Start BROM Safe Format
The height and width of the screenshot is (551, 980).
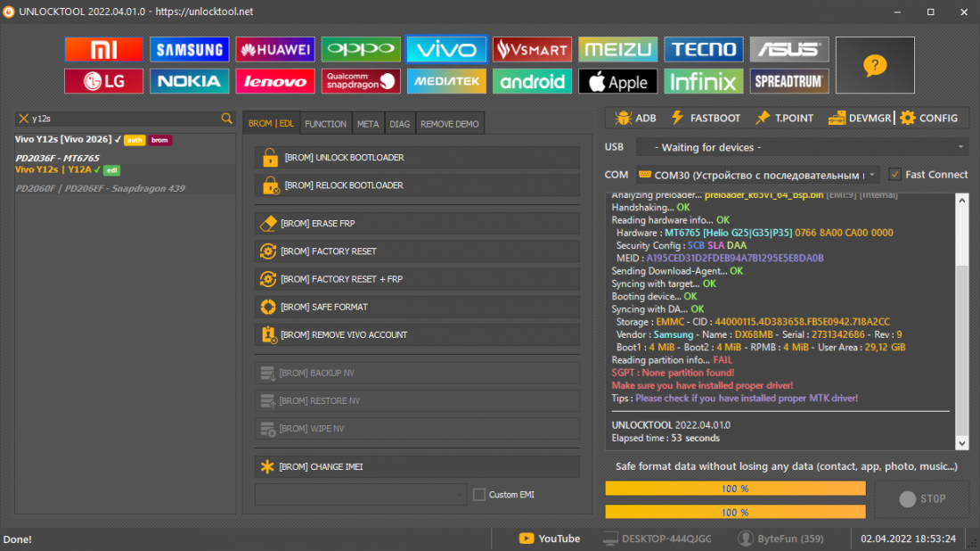click(x=417, y=307)
